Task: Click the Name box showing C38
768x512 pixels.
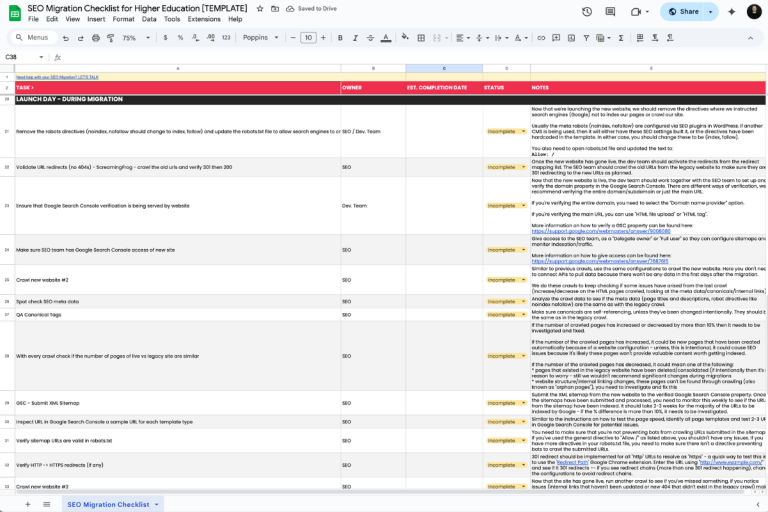Action: tap(24, 57)
